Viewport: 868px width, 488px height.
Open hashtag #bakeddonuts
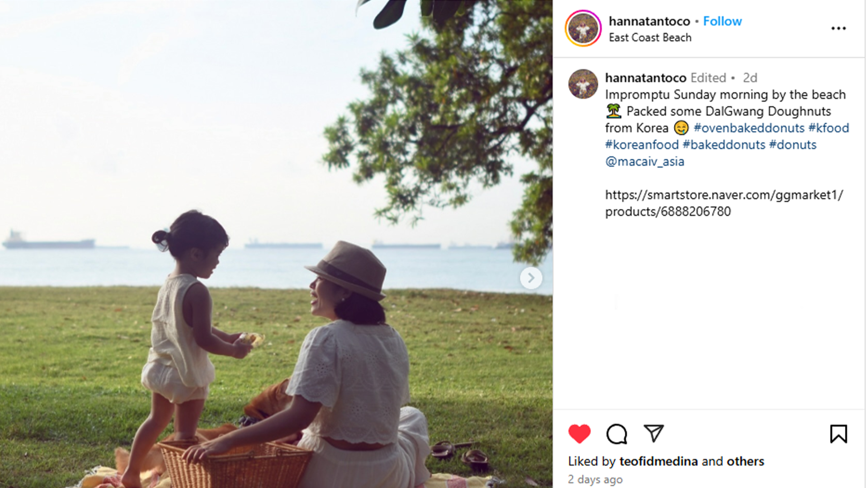tap(724, 145)
